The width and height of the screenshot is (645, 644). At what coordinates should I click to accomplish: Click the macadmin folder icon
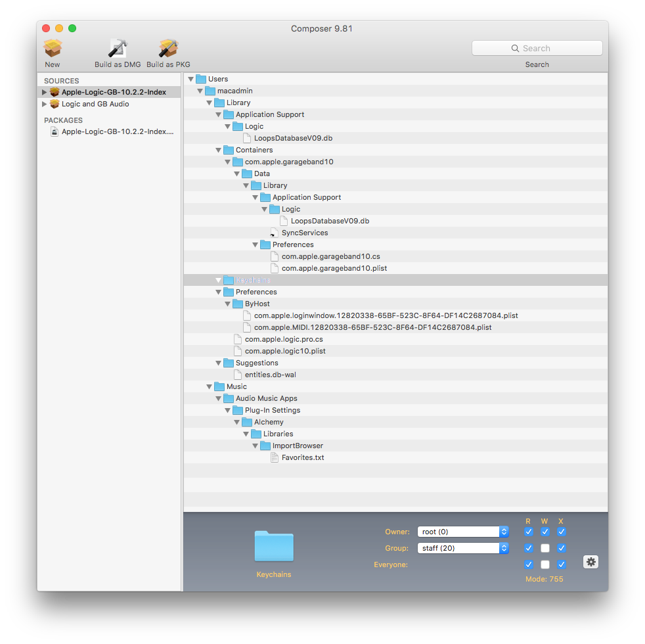click(210, 91)
